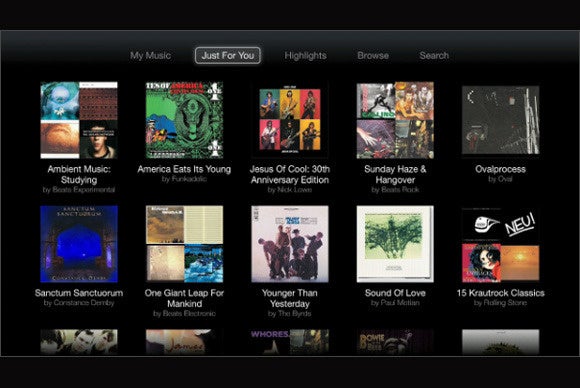This screenshot has height=388, width=580.
Task: Click the 'Ambient Music: Studying' title
Action: 79,175
